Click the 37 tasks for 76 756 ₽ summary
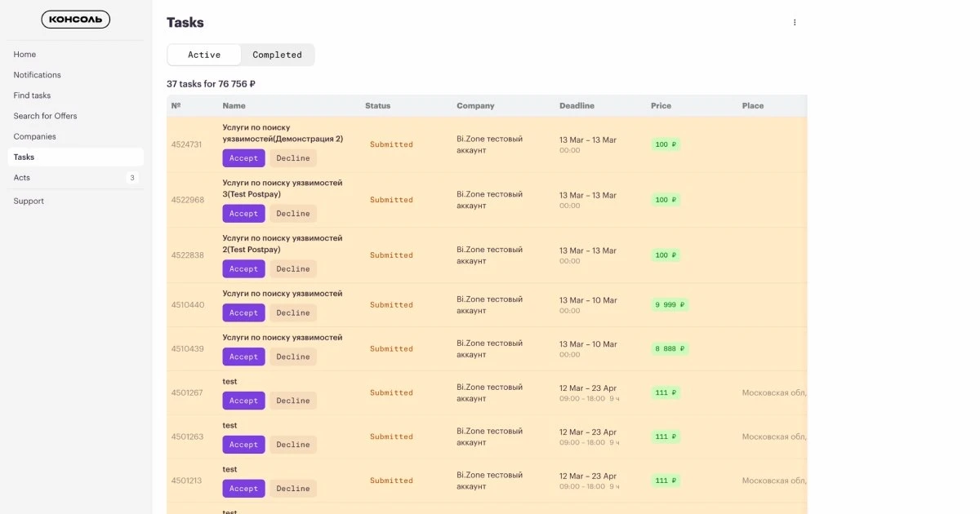980x514 pixels. (211, 84)
